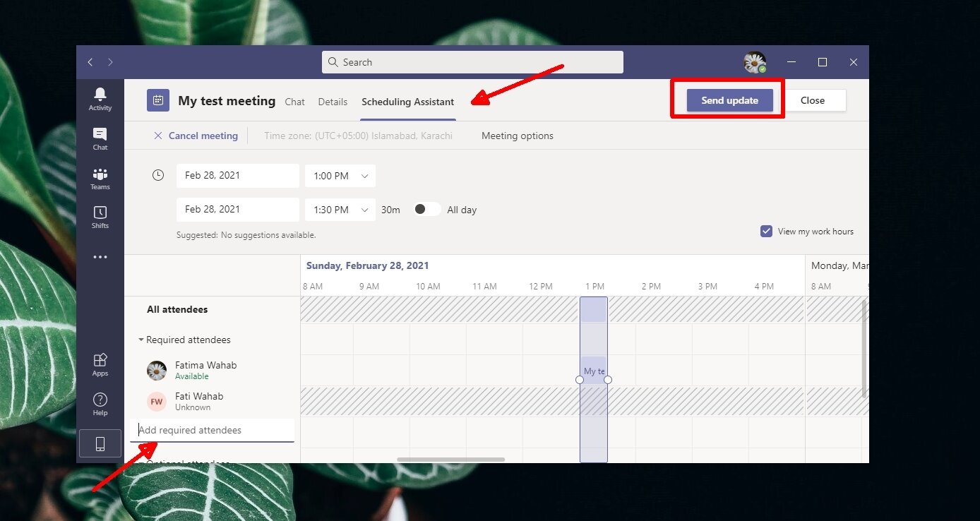This screenshot has height=521, width=980.
Task: Click the Add required attendees field
Action: click(x=212, y=430)
